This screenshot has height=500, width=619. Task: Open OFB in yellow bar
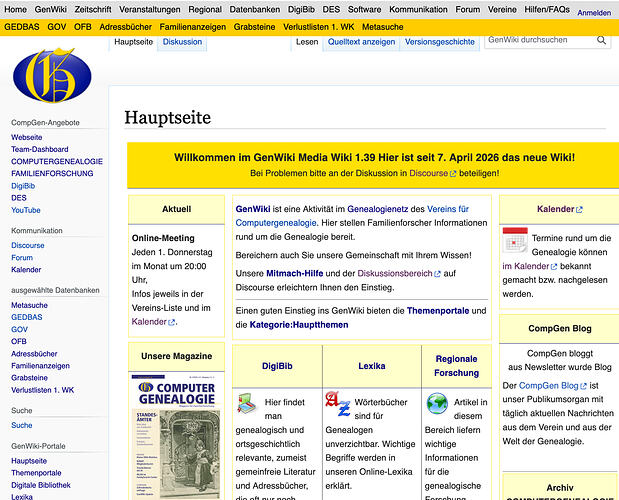click(83, 27)
